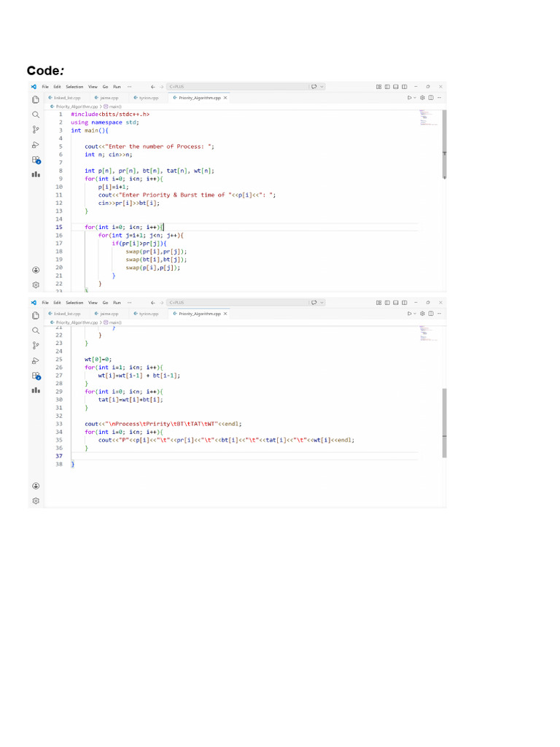Viewport: 560px width, 747px height.
Task: Click editor gear icon beside run button, upper window
Action: point(422,98)
